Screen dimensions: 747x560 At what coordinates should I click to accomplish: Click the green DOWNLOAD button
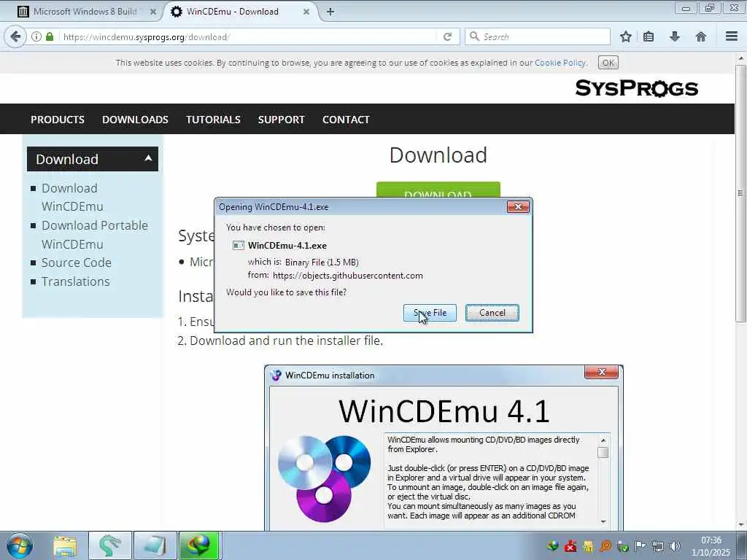point(438,190)
